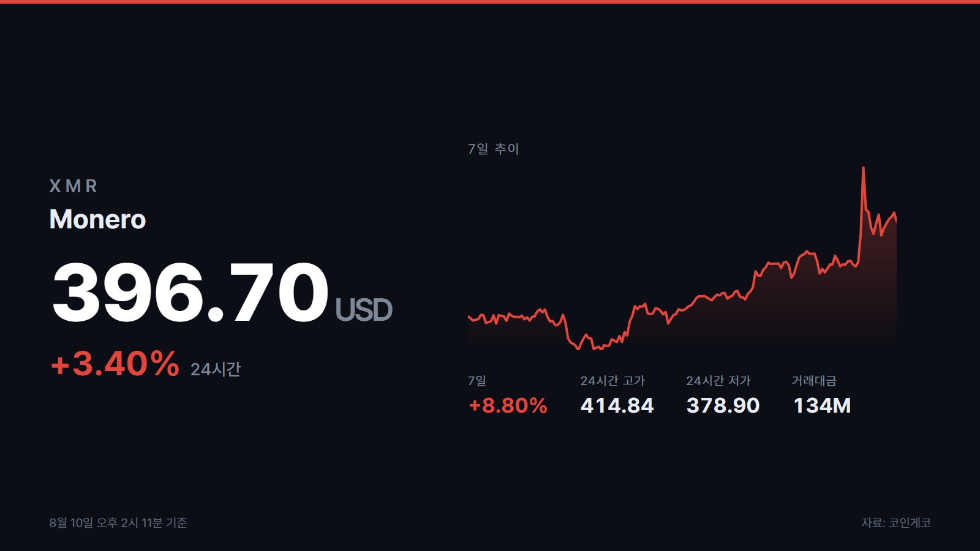Viewport: 980px width, 551px height.
Task: Select the +3.40% change figure
Action: click(x=115, y=364)
